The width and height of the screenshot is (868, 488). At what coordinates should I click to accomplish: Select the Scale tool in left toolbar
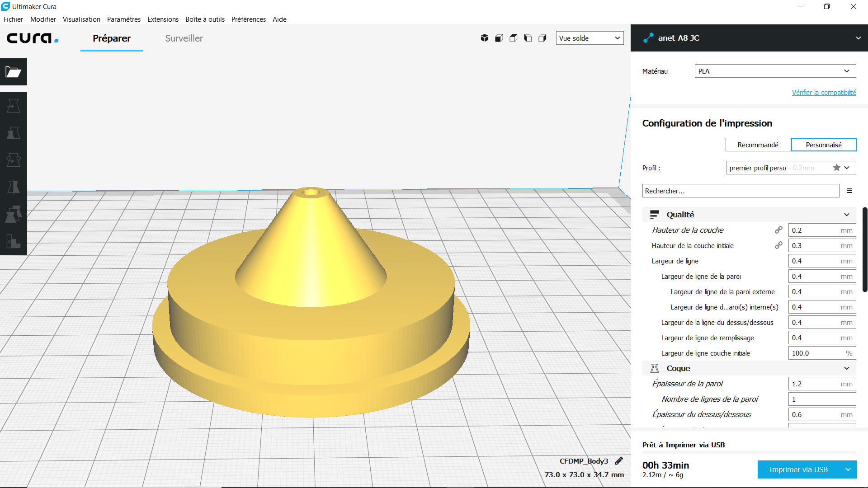[14, 133]
